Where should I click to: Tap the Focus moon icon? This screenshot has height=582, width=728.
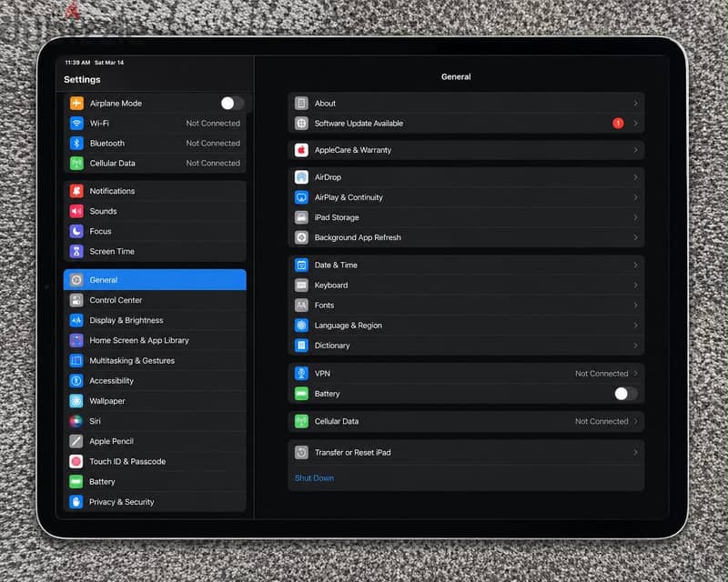(76, 231)
